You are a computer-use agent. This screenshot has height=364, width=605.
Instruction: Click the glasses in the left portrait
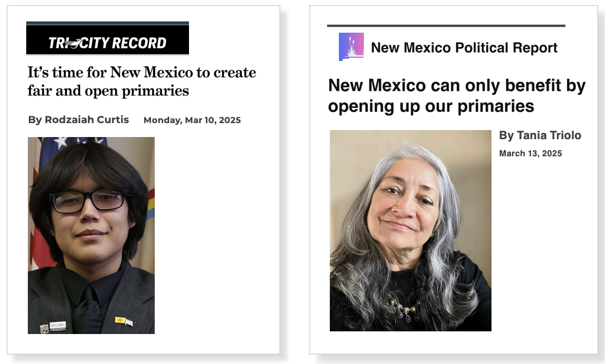88,201
